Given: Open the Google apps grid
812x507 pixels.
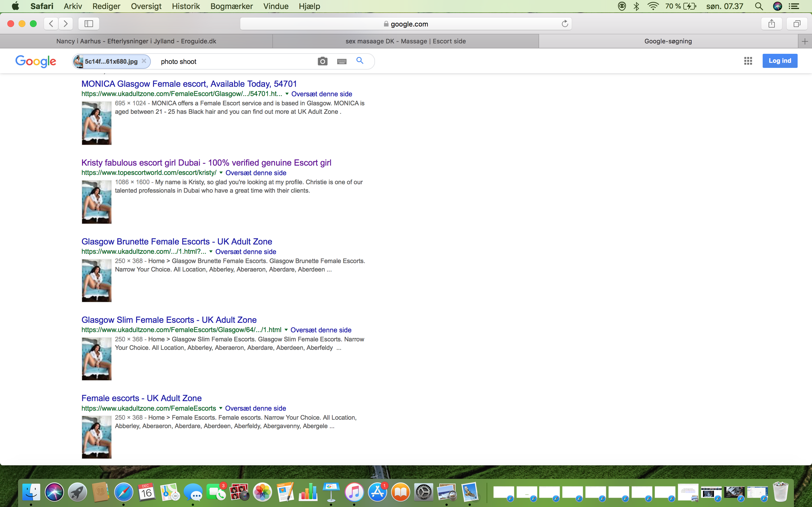Looking at the screenshot, I should coord(748,61).
